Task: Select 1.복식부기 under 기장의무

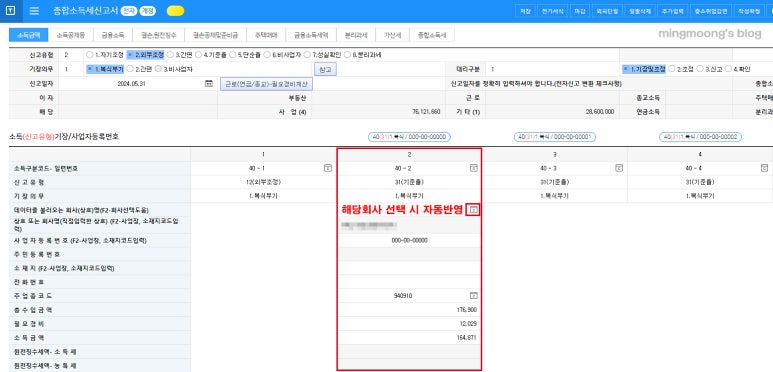Action: 105,69
